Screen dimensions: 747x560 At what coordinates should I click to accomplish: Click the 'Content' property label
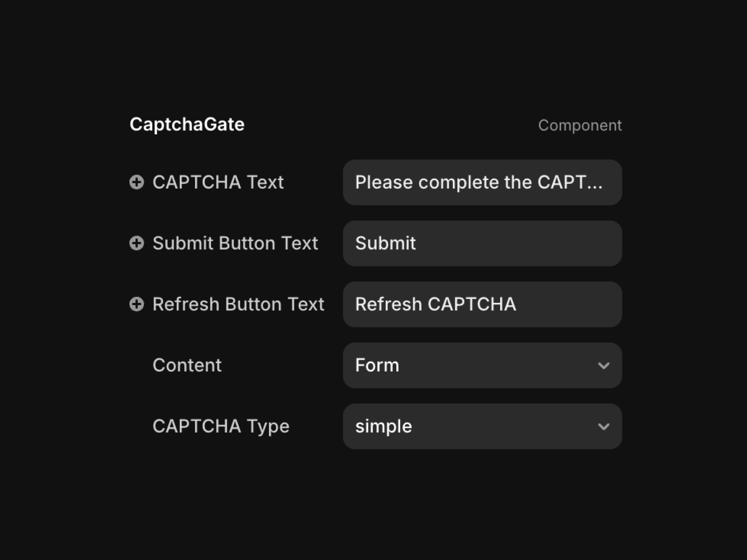click(187, 365)
